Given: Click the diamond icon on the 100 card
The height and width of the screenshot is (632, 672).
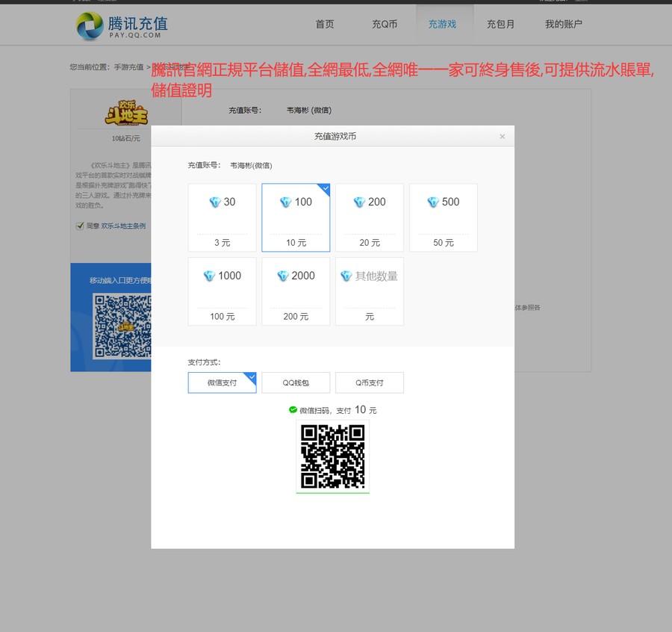Looking at the screenshot, I should pos(285,202).
